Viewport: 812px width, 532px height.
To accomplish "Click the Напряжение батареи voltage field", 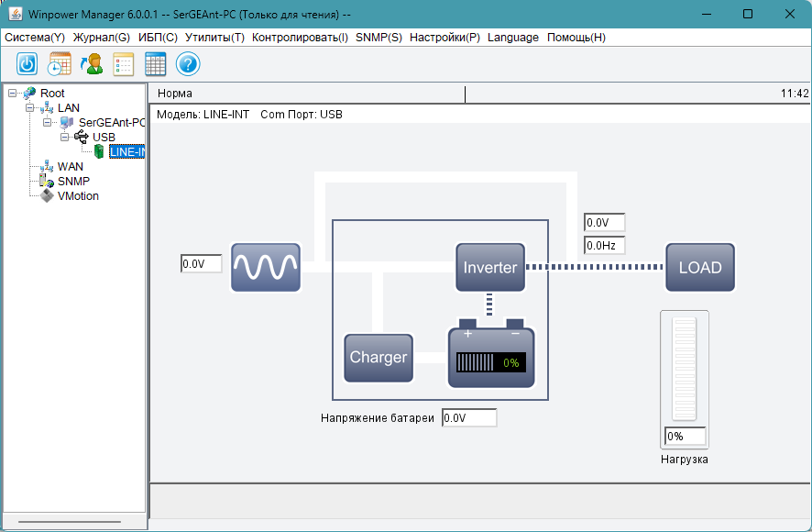I will (469, 418).
